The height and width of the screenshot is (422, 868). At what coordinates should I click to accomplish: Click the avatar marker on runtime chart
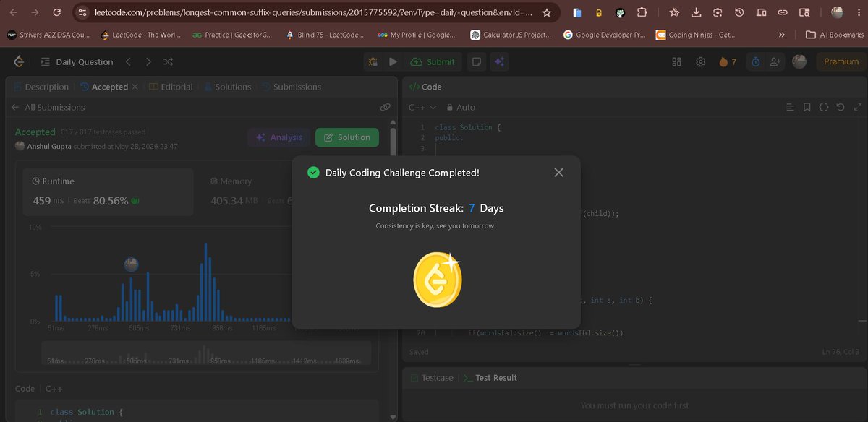pos(131,264)
